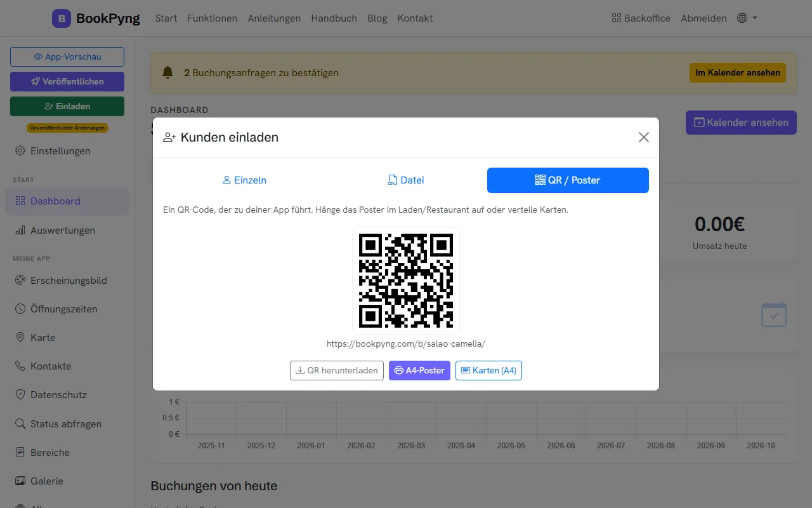Download the QR code
Image resolution: width=812 pixels, height=508 pixels.
tap(337, 370)
